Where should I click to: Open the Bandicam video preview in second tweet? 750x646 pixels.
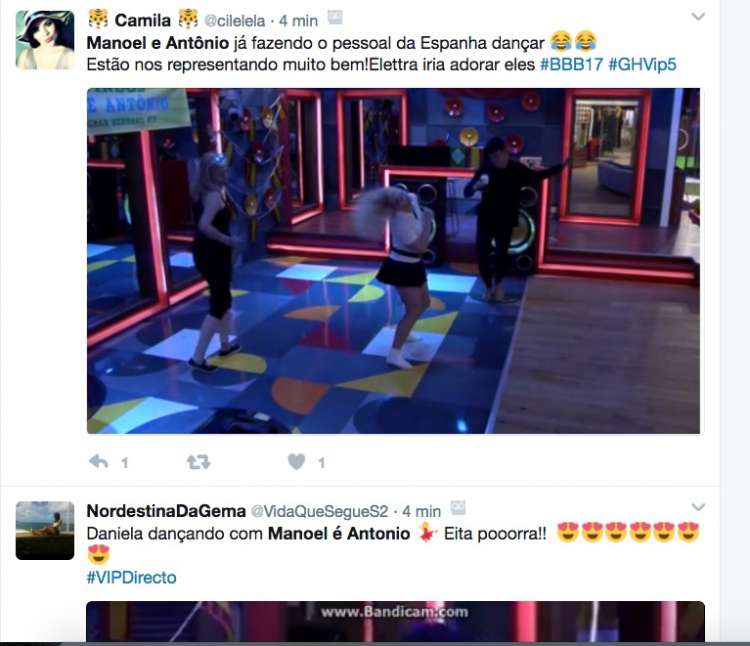coord(395,622)
